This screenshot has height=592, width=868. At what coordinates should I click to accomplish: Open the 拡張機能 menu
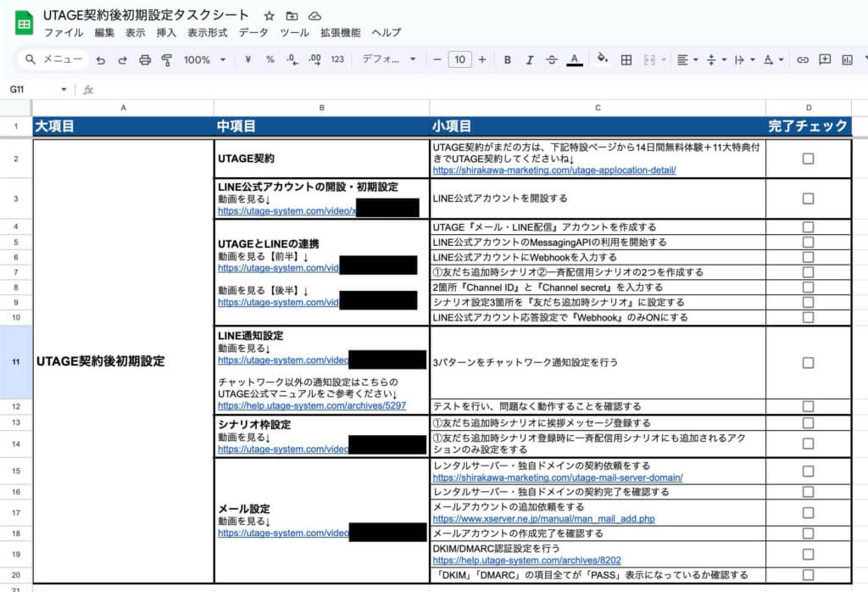[x=340, y=33]
